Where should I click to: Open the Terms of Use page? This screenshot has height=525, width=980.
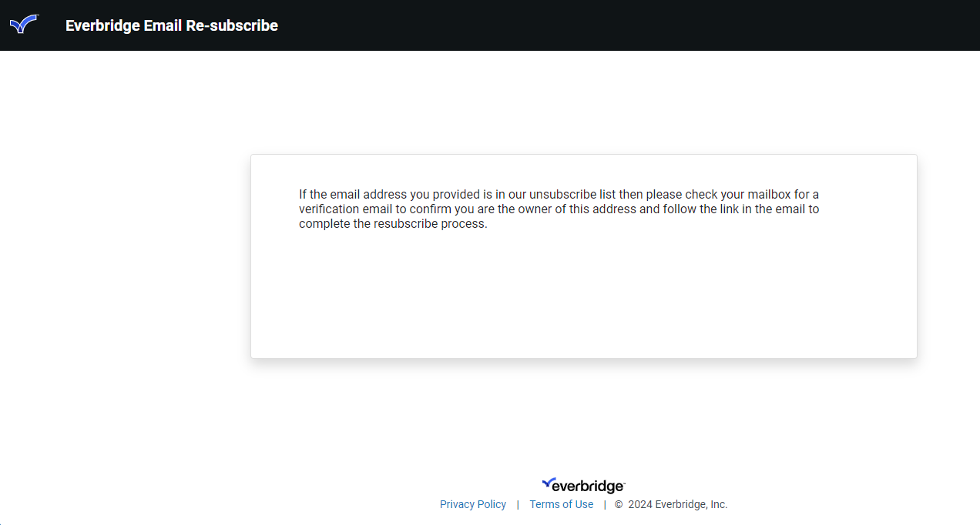561,504
